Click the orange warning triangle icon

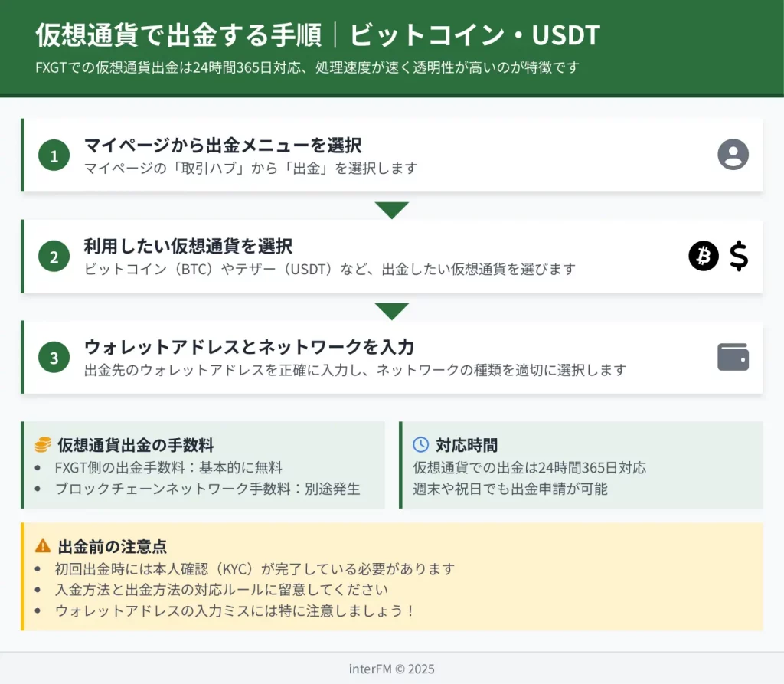click(x=43, y=546)
